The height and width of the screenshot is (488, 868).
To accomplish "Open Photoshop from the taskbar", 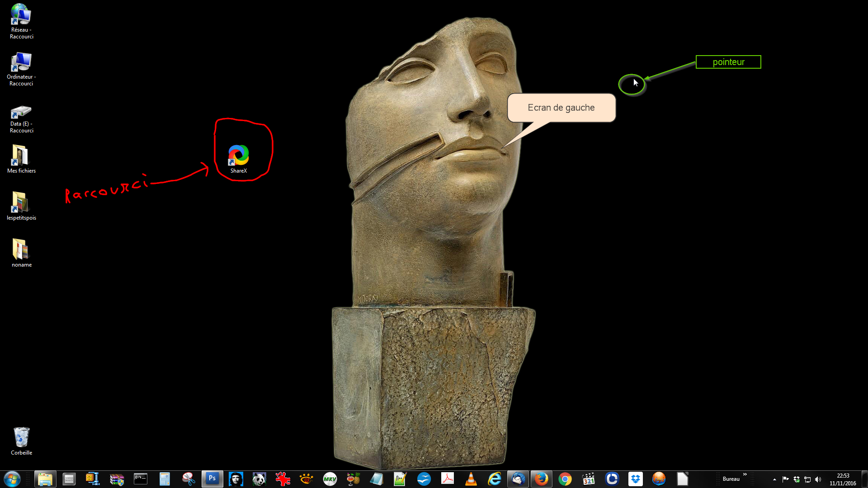I will pos(212,479).
